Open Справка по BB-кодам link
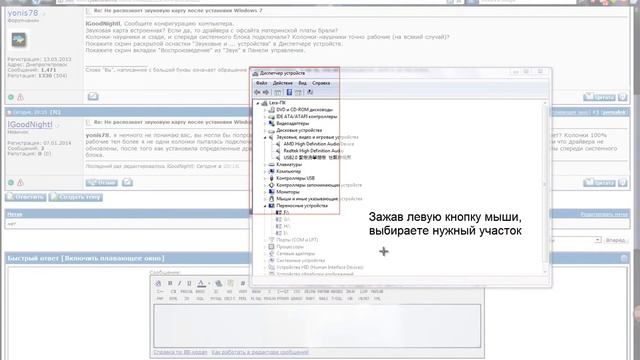 click(180, 352)
